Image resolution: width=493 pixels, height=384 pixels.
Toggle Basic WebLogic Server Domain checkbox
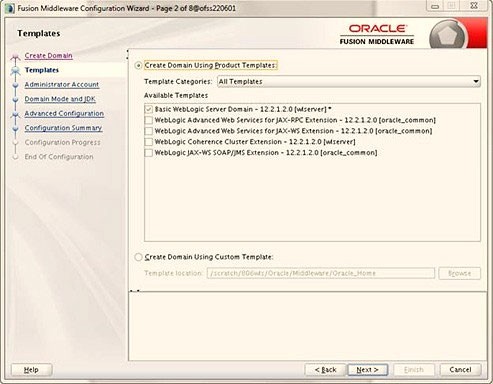pyautogui.click(x=149, y=109)
